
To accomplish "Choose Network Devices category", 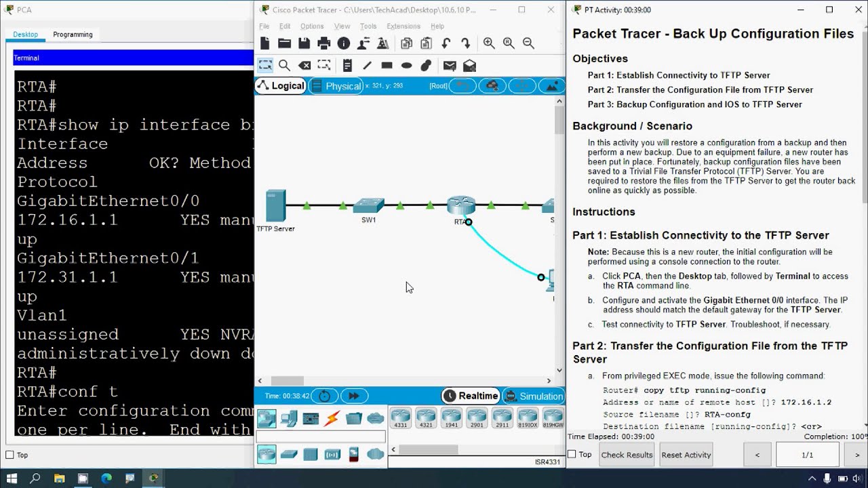I will tap(267, 419).
